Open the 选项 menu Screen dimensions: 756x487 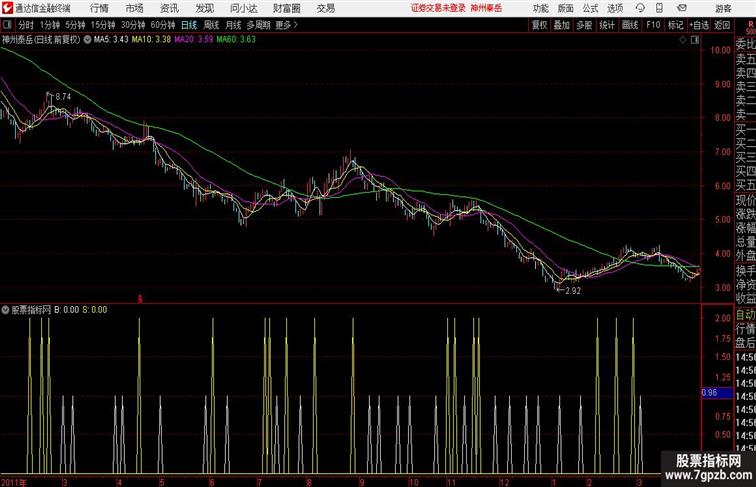(x=615, y=8)
